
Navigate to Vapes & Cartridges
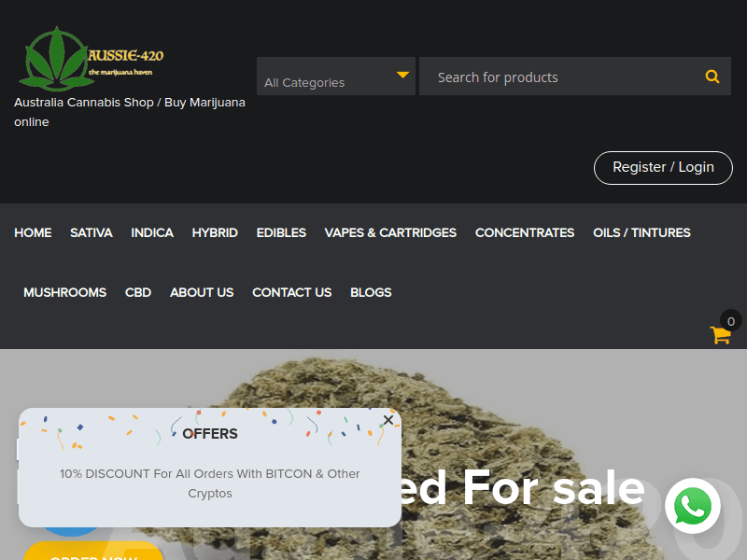390,232
